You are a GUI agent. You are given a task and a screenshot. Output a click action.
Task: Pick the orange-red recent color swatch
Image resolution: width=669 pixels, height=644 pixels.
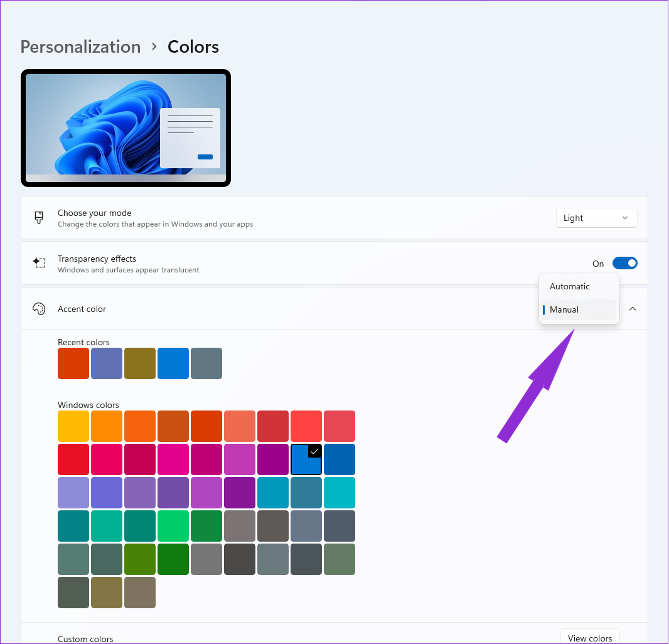coord(73,363)
